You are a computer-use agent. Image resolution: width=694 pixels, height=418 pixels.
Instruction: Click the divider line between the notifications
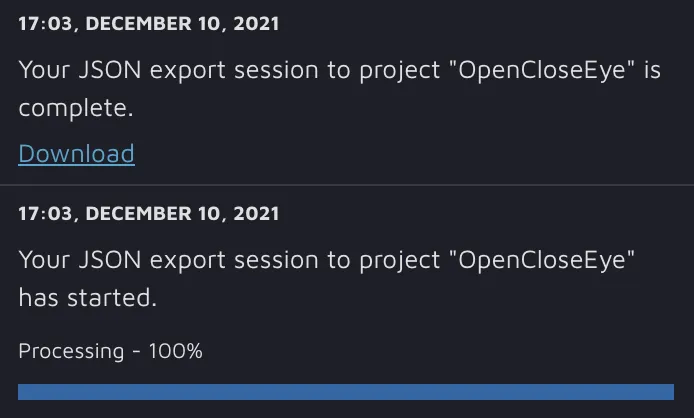(347, 185)
